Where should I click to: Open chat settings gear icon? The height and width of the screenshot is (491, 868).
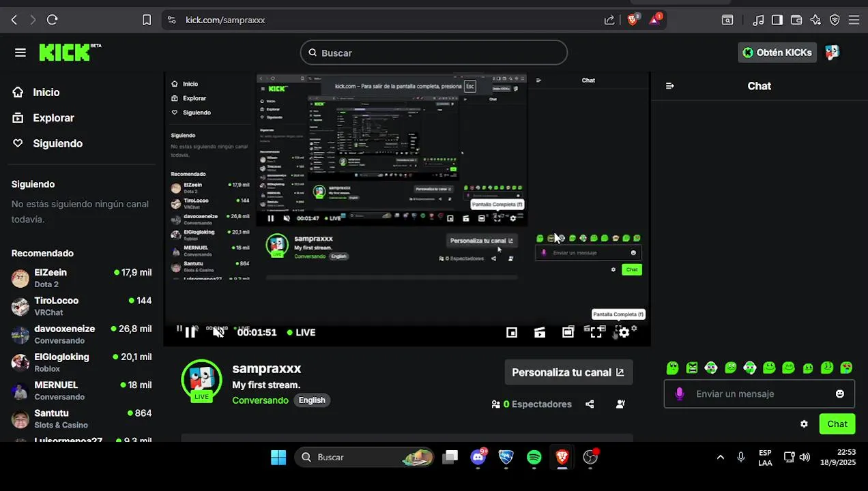804,424
